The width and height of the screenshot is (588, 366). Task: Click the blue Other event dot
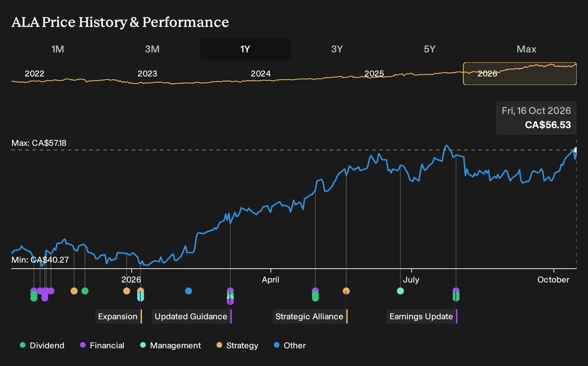189,291
